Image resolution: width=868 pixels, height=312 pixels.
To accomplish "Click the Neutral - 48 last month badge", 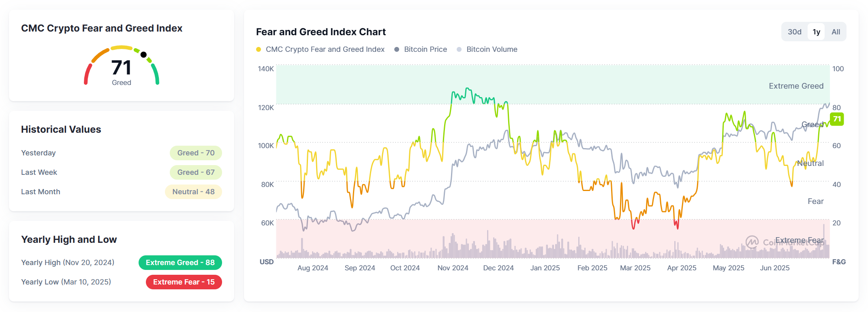I will (193, 192).
